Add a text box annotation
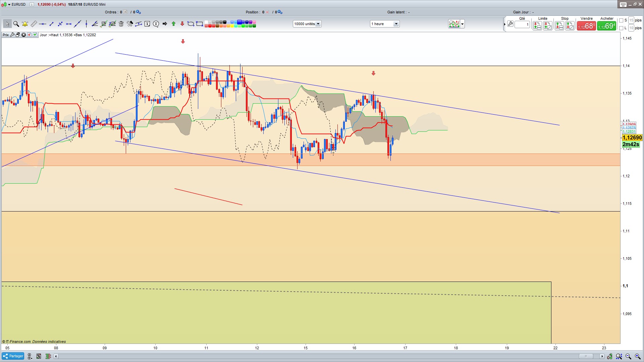The width and height of the screenshot is (644, 362). 147,24
